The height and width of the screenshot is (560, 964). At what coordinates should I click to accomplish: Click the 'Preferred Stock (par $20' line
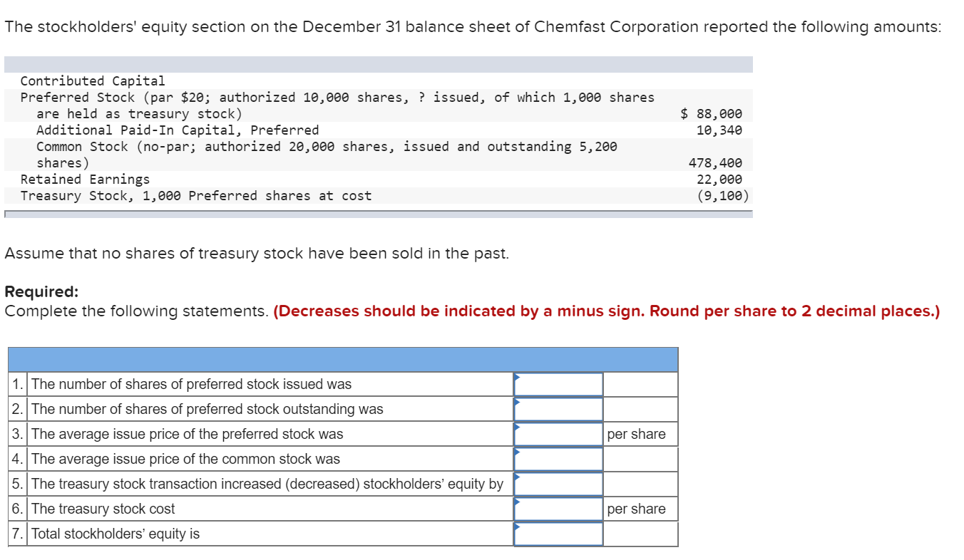[337, 97]
